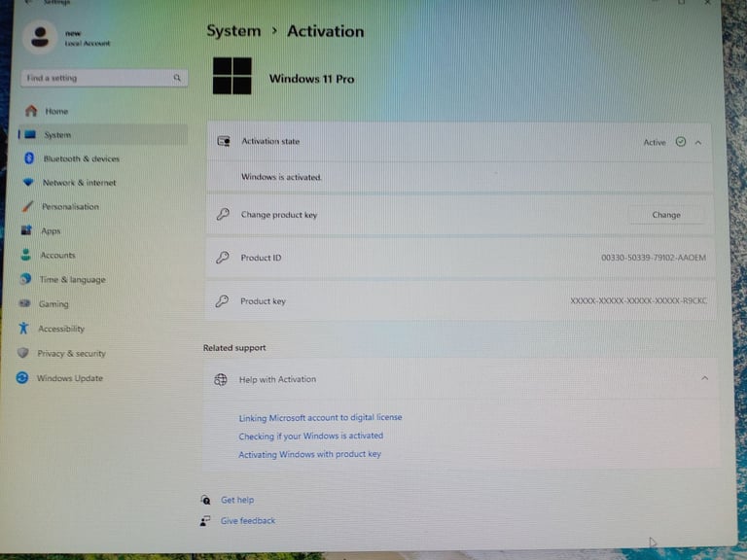This screenshot has width=747, height=560.
Task: Click the Product key label
Action: point(263,301)
